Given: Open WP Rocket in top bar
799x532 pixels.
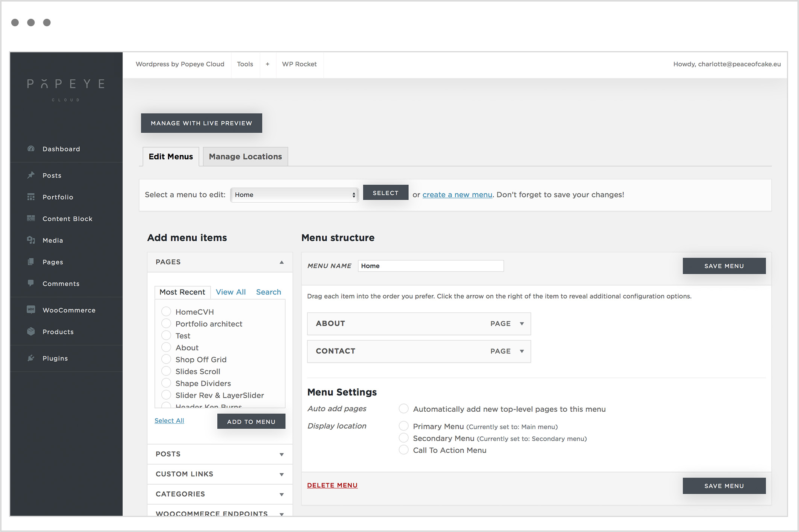Looking at the screenshot, I should point(299,64).
